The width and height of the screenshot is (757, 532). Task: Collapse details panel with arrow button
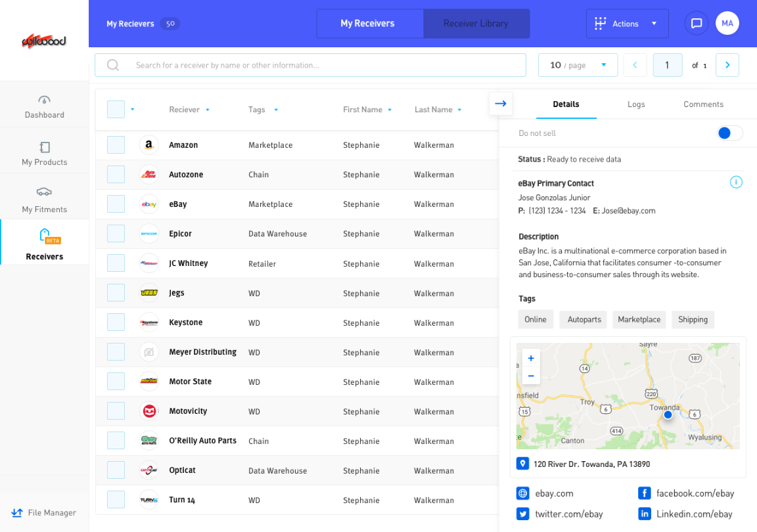(501, 103)
